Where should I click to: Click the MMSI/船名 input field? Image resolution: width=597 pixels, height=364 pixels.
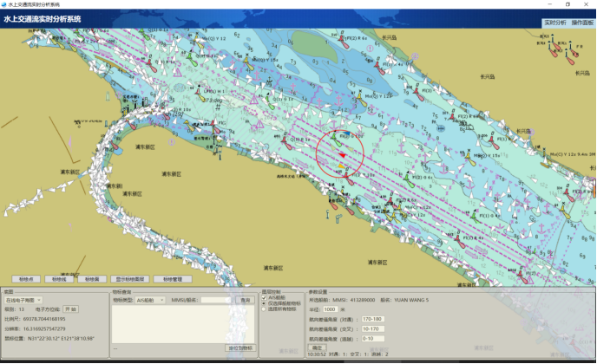click(215, 300)
